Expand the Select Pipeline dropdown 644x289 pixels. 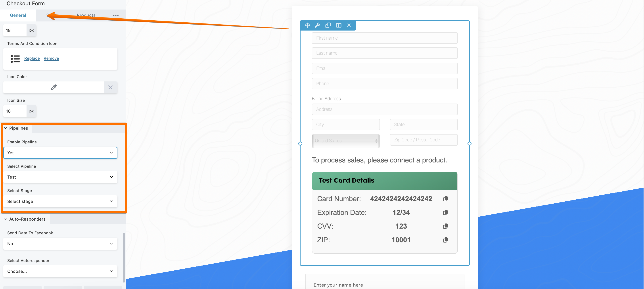[x=60, y=177]
